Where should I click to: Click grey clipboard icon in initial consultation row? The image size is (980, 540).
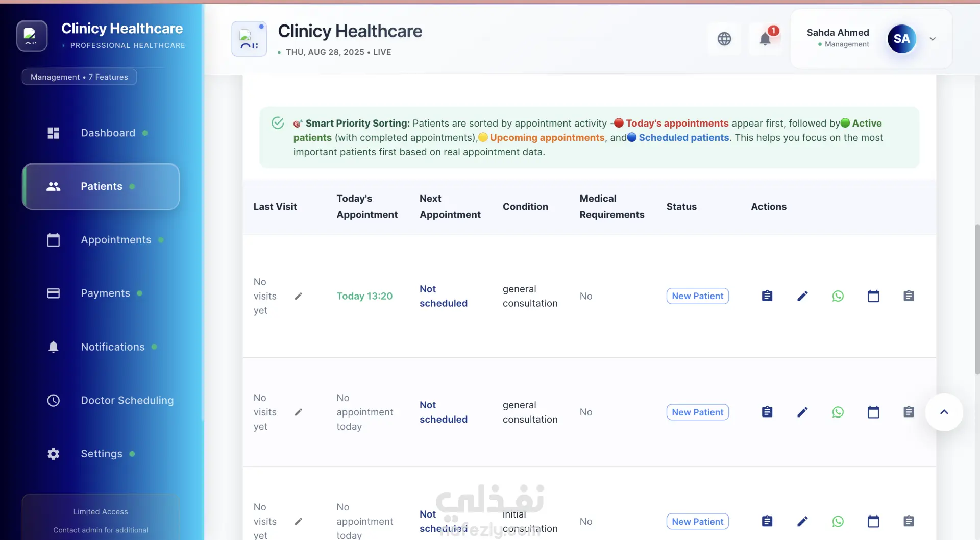909,521
